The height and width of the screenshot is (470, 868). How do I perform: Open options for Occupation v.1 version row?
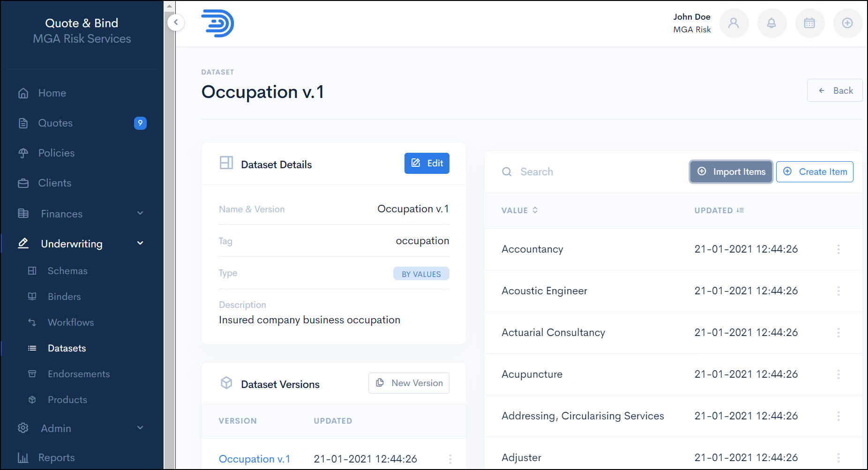click(450, 459)
